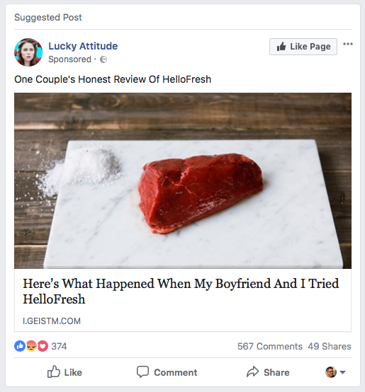
Task: Click the blue thumbs-up reaction icon
Action: click(x=20, y=346)
